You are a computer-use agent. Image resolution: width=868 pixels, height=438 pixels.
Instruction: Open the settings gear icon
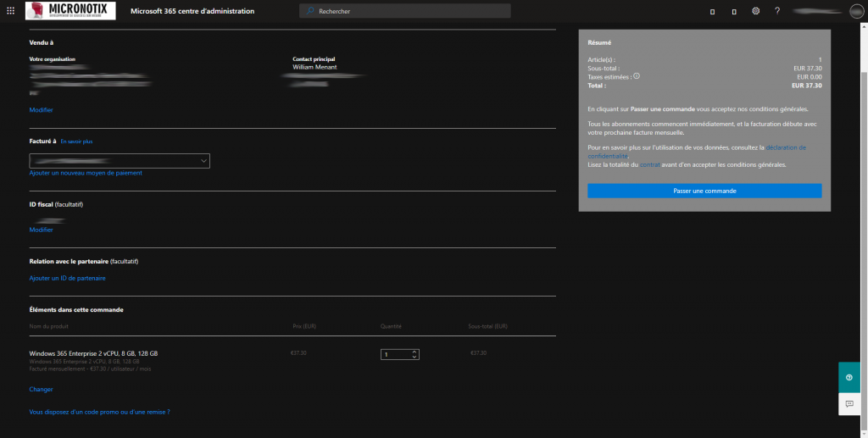coord(755,11)
